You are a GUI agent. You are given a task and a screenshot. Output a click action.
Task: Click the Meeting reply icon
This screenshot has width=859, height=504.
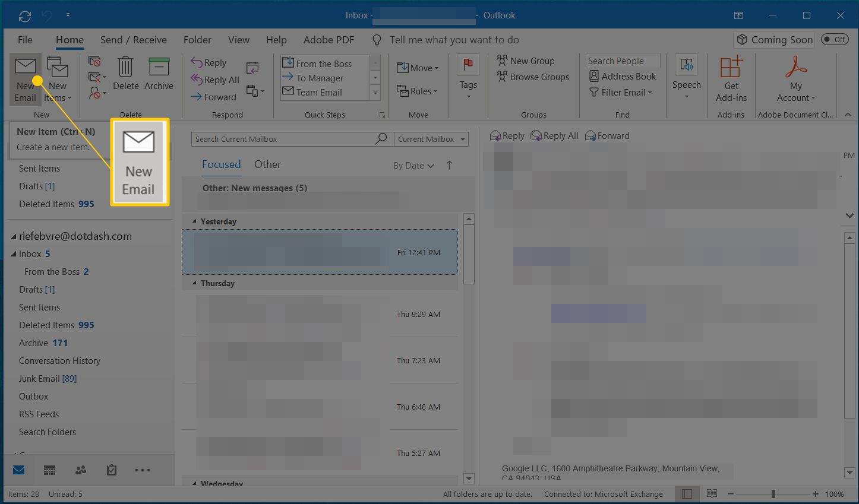[x=252, y=68]
